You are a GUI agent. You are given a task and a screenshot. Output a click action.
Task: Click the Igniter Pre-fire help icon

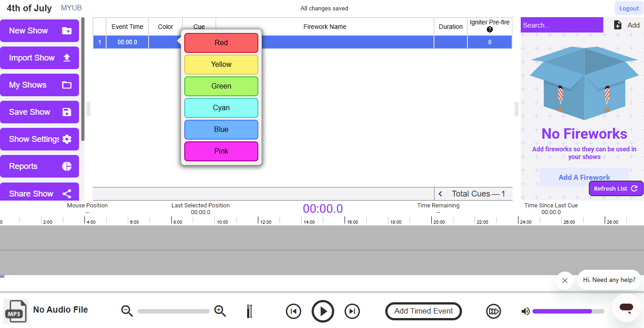[490, 30]
